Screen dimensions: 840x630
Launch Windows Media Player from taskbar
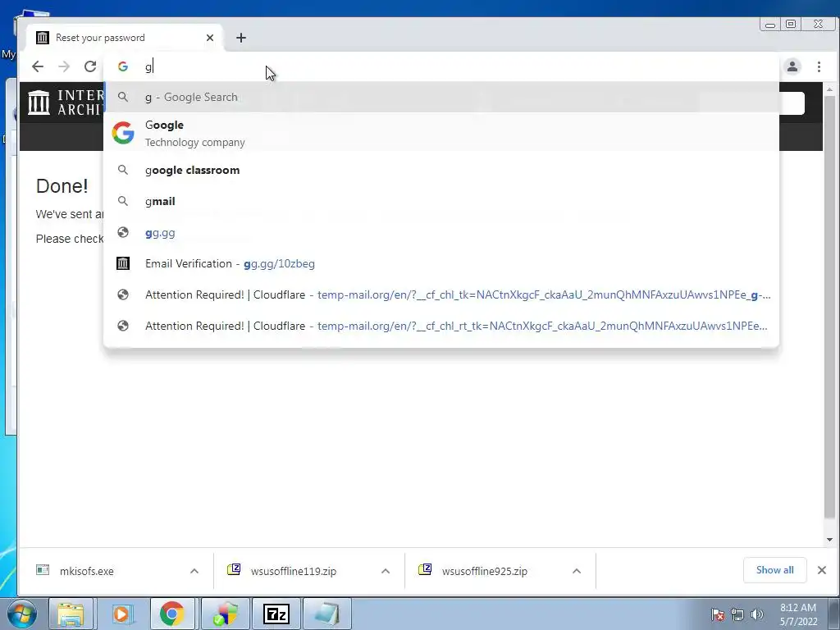(121, 614)
